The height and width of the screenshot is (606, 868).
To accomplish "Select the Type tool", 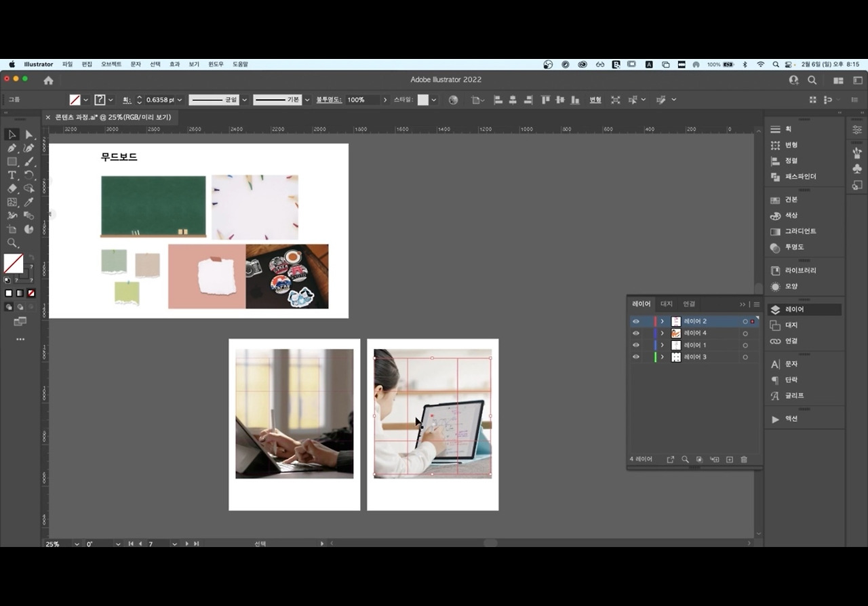I will 12,176.
